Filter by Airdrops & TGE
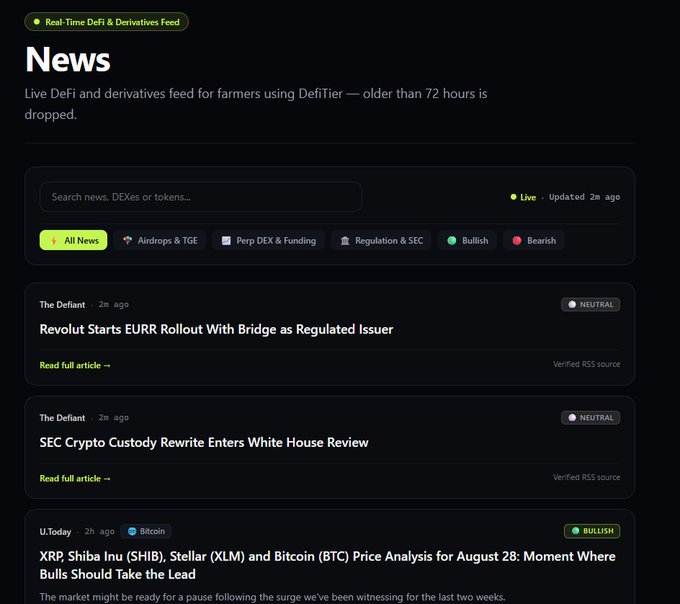680x604 pixels. point(160,240)
